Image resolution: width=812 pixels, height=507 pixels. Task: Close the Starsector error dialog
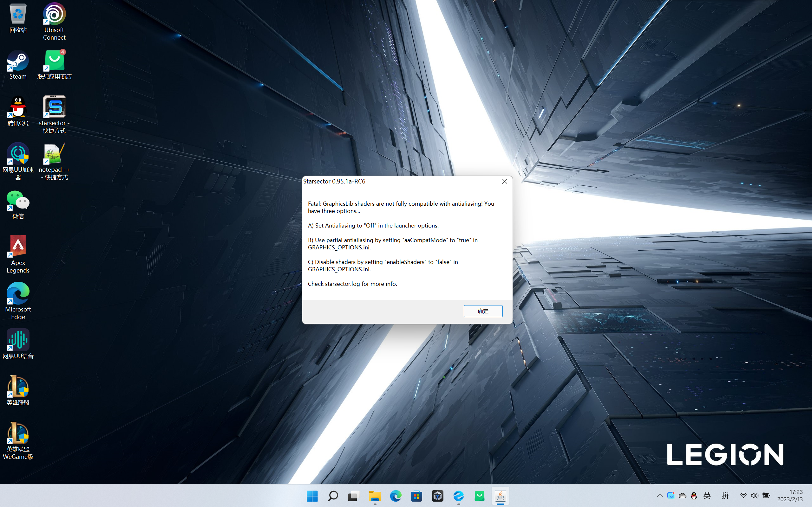pyautogui.click(x=504, y=181)
